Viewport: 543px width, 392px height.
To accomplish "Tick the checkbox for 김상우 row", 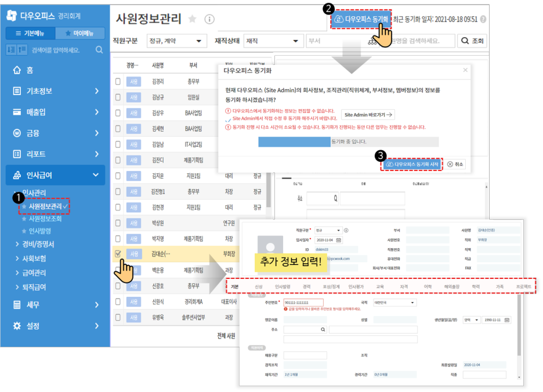I will click(x=118, y=113).
